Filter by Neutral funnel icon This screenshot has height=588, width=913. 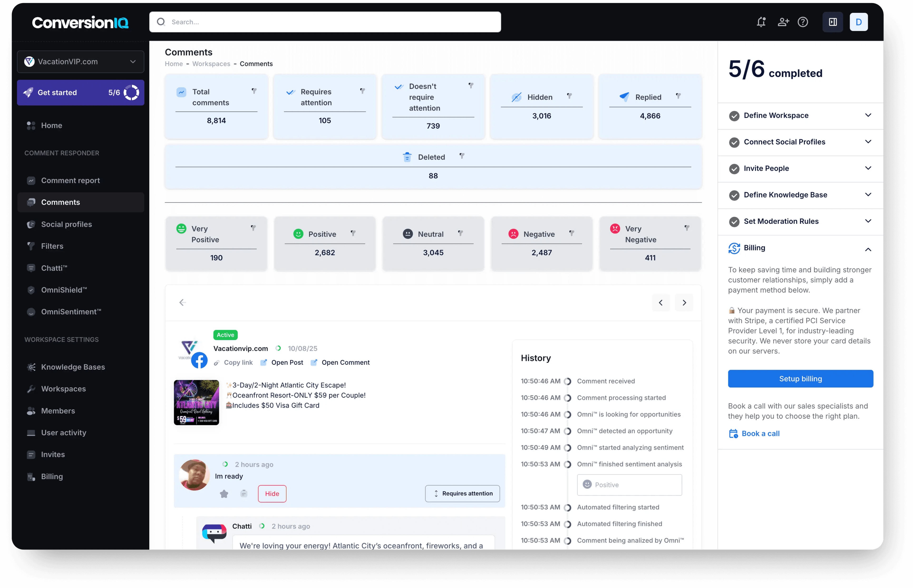[460, 233]
